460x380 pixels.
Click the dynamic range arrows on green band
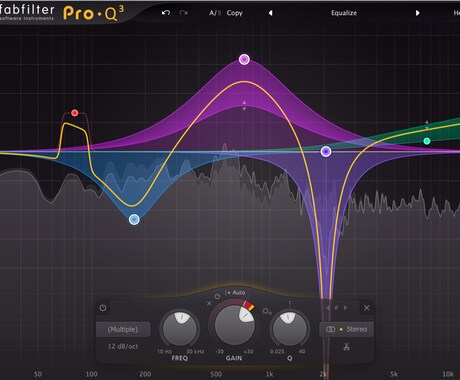coord(427,125)
